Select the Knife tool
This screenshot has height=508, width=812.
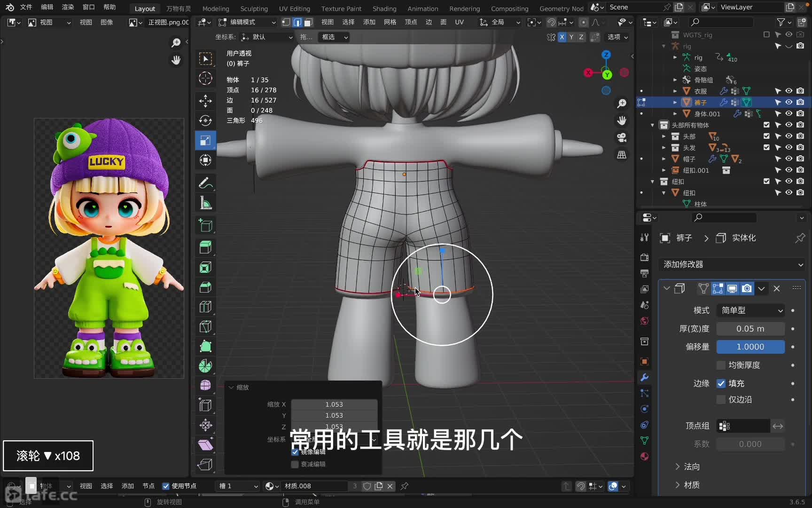(205, 326)
